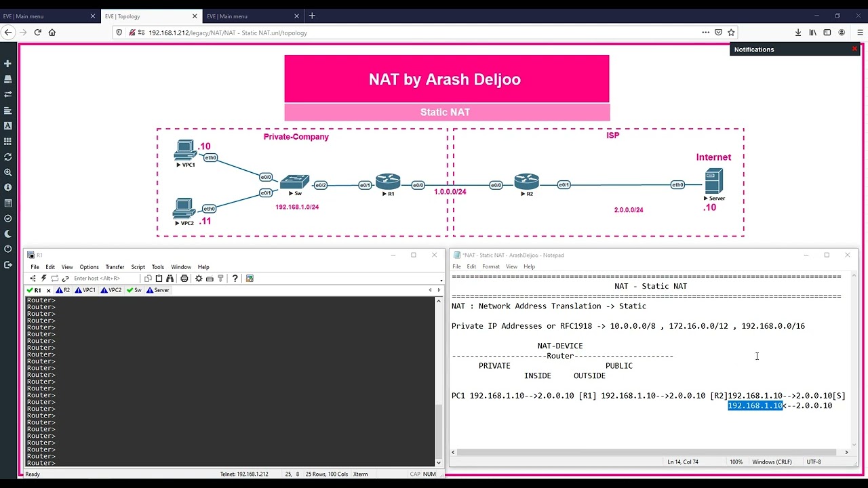Switch to the R2 session tab
This screenshot has width=868, height=488.
[63, 290]
